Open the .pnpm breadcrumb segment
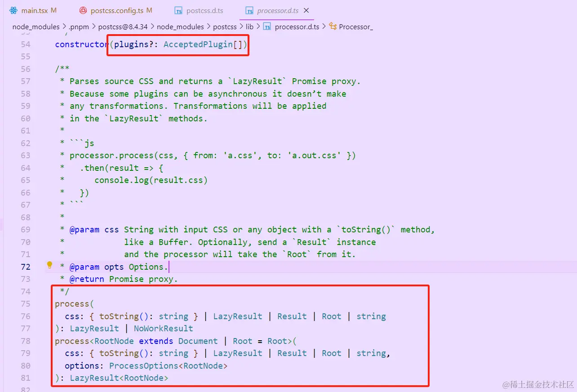The image size is (577, 392). click(80, 27)
